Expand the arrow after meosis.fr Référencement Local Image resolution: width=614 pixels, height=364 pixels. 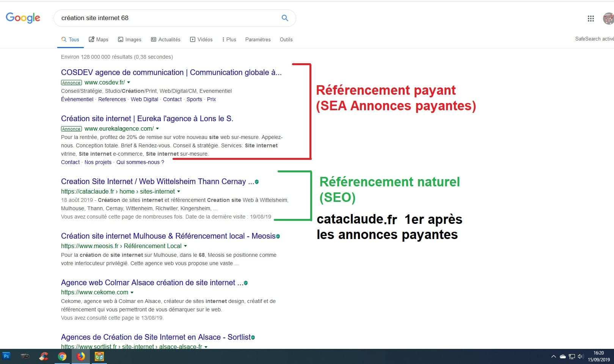[x=185, y=246]
